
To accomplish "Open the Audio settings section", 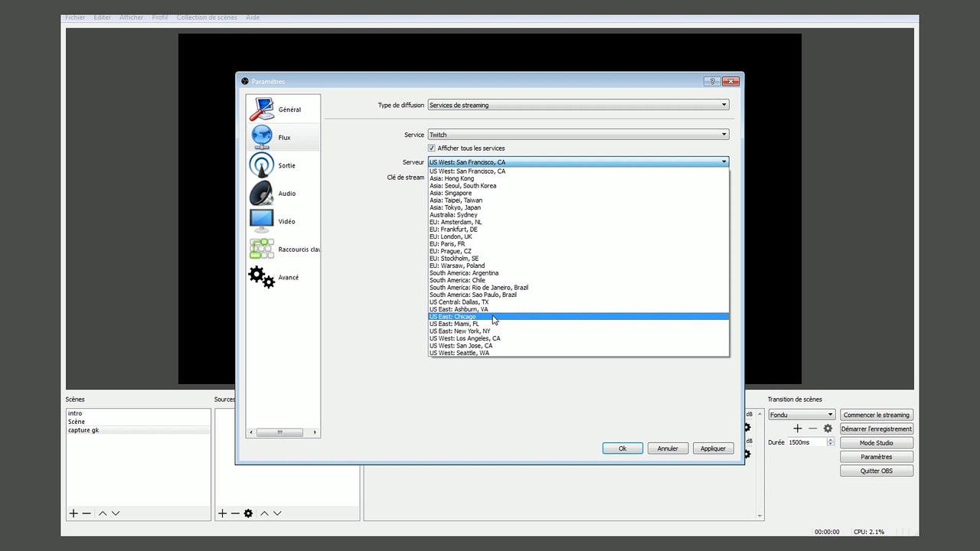I will [x=283, y=194].
